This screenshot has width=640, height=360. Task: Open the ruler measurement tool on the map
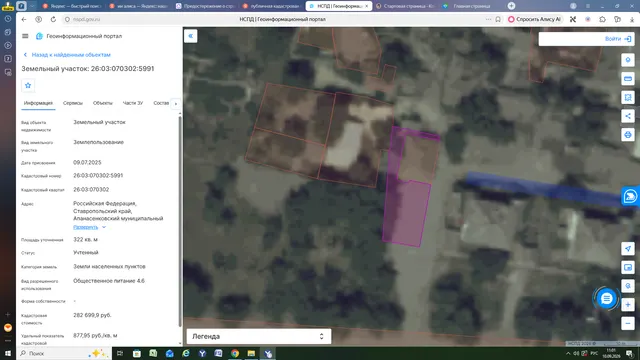[x=628, y=78]
